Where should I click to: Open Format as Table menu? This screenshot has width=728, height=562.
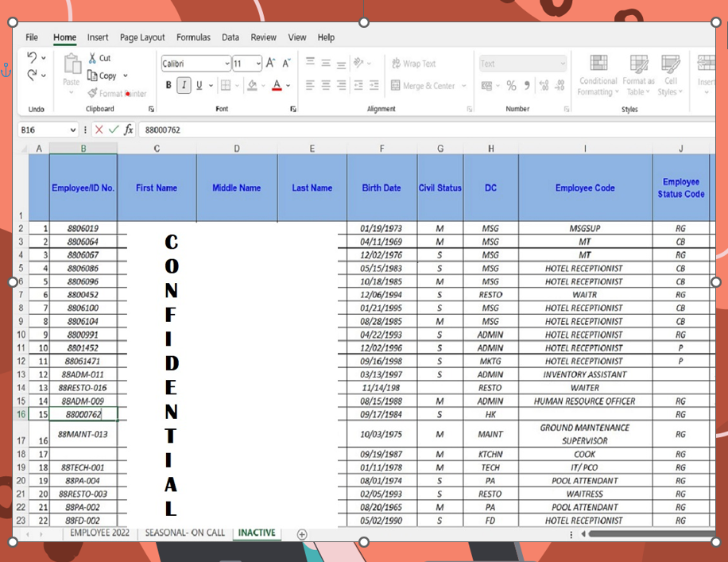point(638,76)
